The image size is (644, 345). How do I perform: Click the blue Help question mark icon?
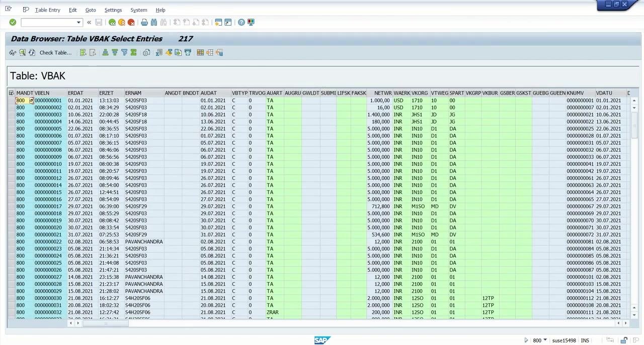pyautogui.click(x=242, y=22)
